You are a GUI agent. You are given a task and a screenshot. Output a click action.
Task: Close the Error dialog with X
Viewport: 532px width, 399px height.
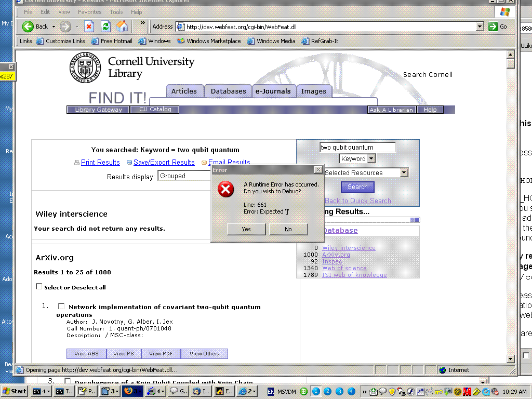[318, 170]
